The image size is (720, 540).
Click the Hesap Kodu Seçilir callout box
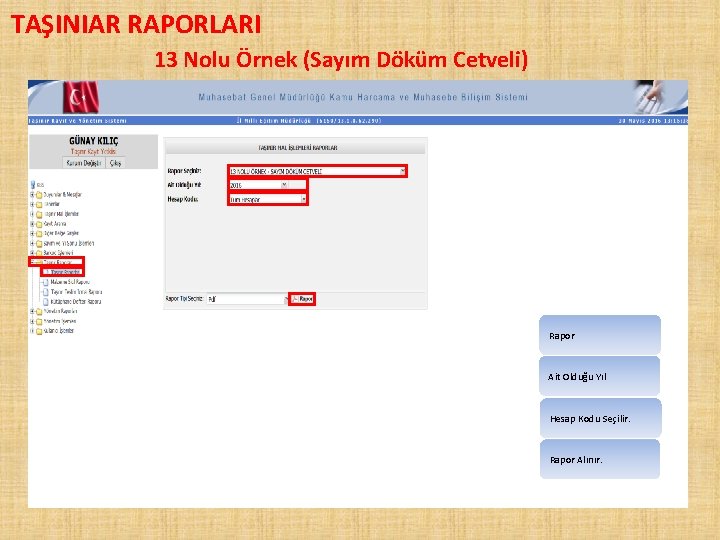tap(600, 418)
